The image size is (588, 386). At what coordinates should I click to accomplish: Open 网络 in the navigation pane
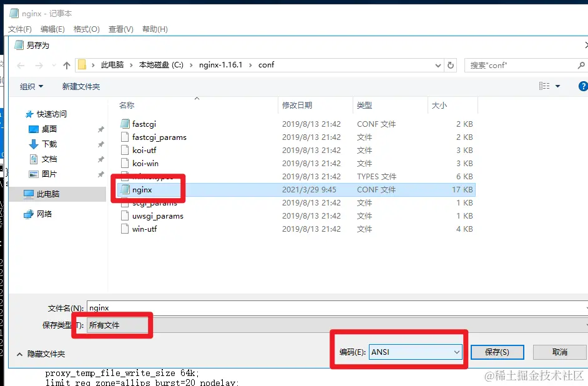click(x=45, y=212)
